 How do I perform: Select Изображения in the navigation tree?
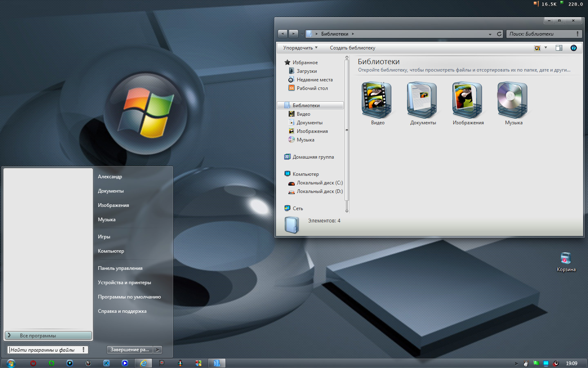coord(308,131)
